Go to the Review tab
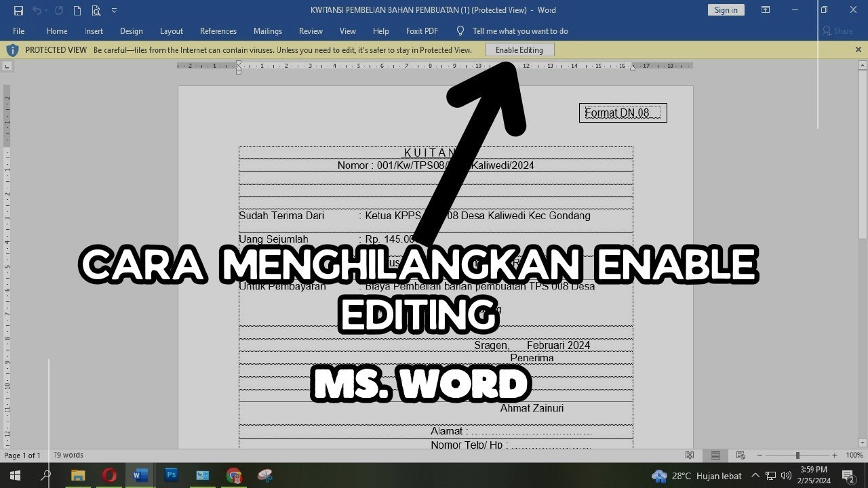 tap(311, 31)
